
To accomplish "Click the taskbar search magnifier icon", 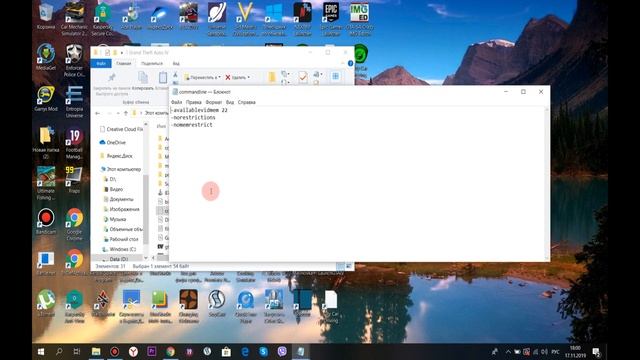I will tap(59, 351).
